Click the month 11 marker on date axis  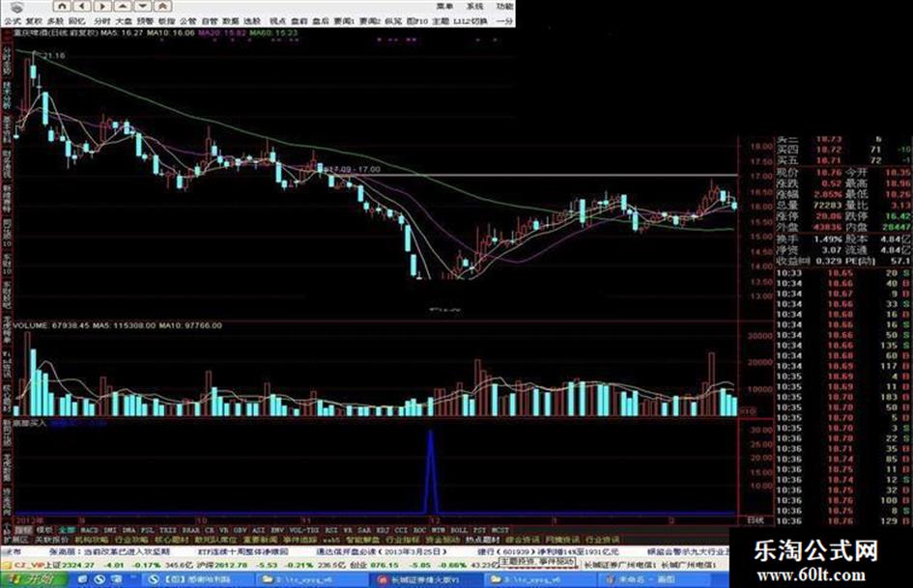(305, 520)
